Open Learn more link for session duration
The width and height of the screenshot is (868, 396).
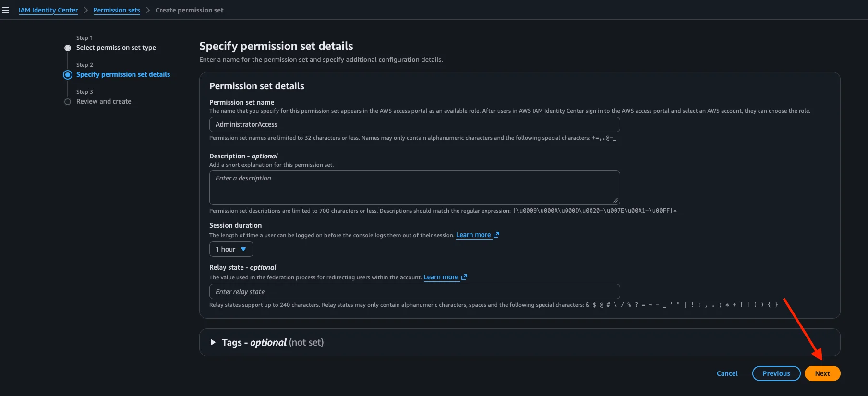coord(473,235)
